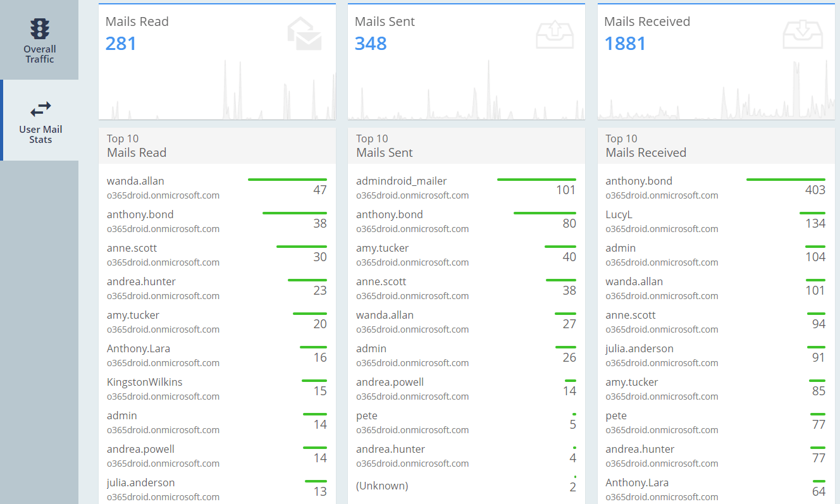Select wanda.allan in Top 10 Mails Read
The width and height of the screenshot is (840, 504).
(135, 181)
